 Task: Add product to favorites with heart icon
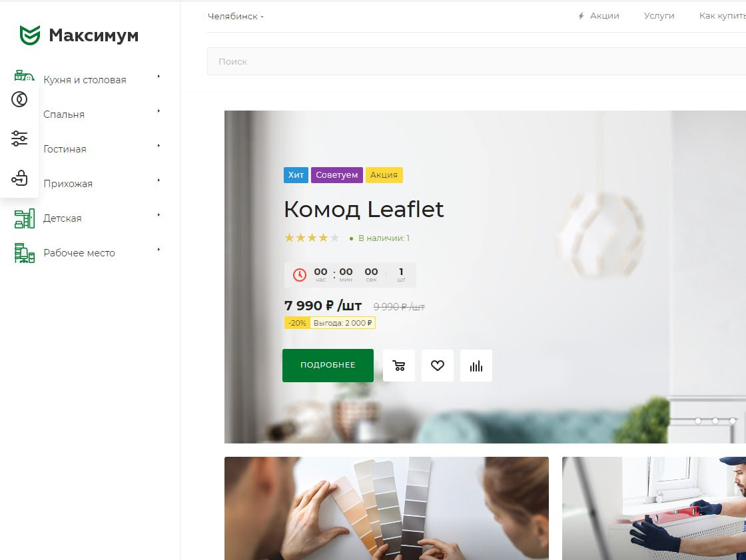tap(437, 366)
